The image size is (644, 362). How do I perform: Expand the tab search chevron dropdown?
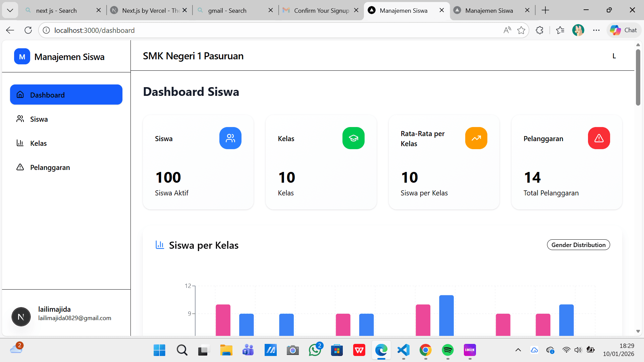tap(10, 10)
